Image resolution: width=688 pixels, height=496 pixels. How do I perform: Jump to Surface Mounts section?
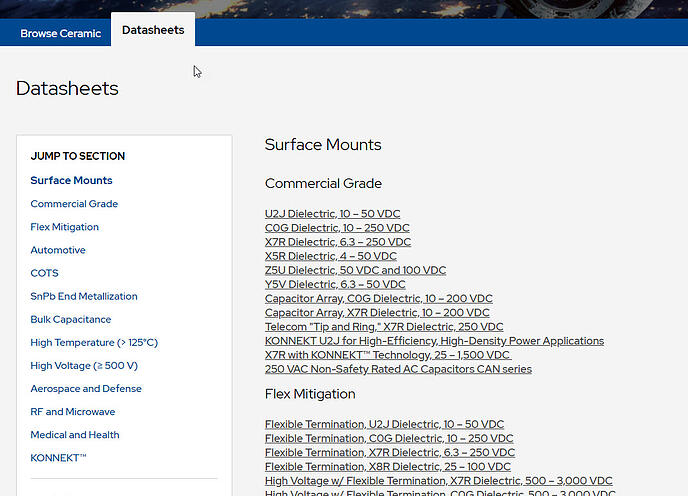71,180
